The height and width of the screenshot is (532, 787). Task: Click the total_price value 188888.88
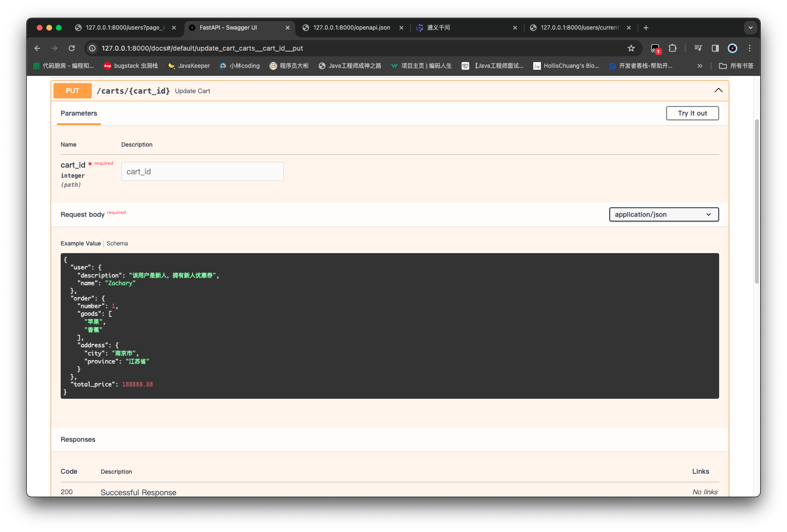pos(138,384)
